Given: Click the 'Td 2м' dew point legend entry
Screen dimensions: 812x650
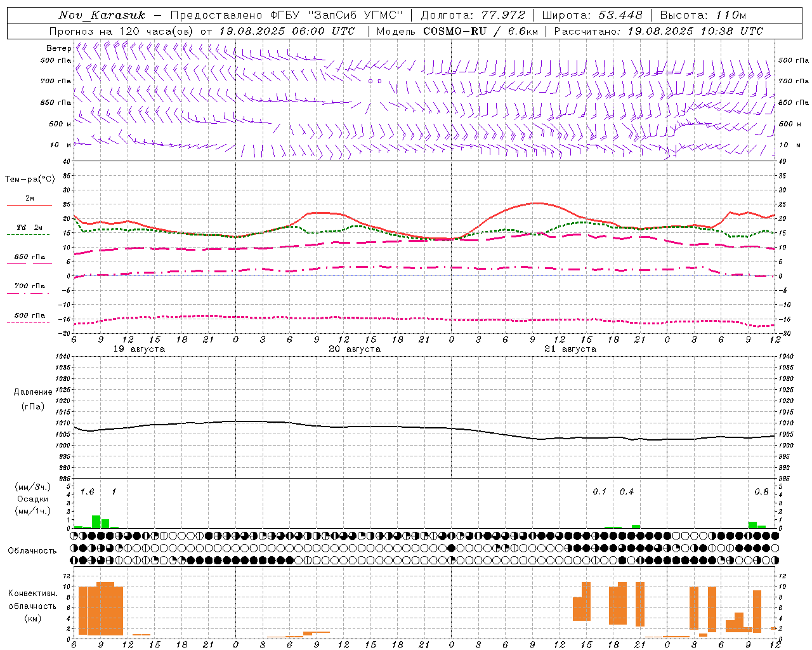Looking at the screenshot, I should pos(29,227).
